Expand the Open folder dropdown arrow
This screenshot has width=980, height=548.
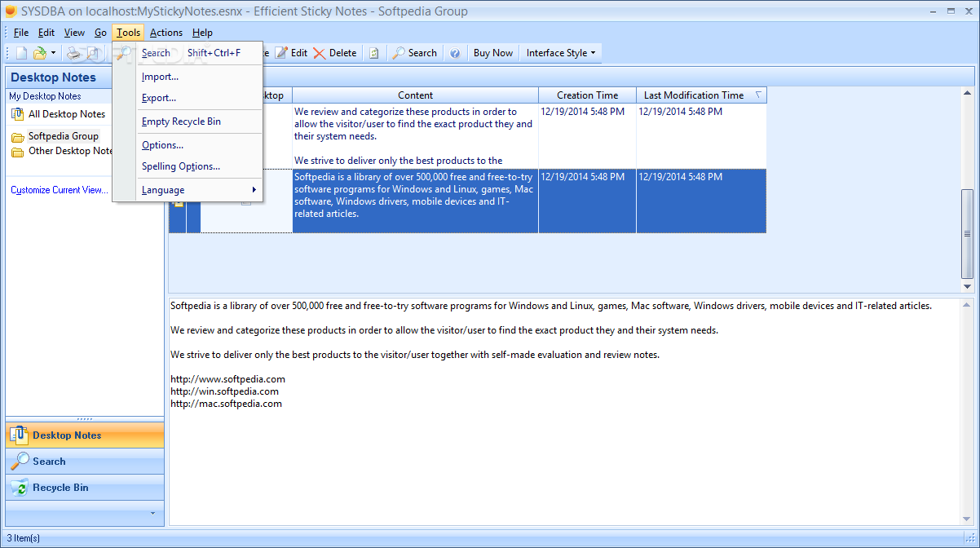[x=53, y=53]
